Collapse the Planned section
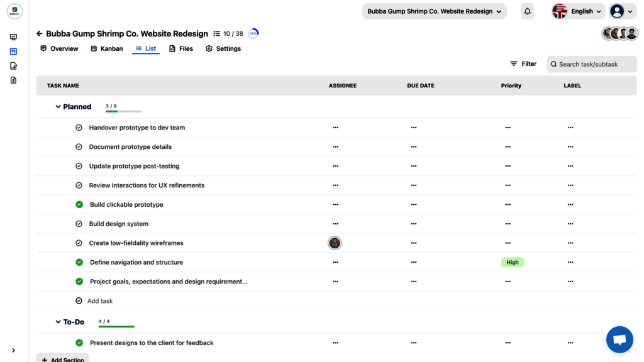The width and height of the screenshot is (644, 362). tap(58, 107)
